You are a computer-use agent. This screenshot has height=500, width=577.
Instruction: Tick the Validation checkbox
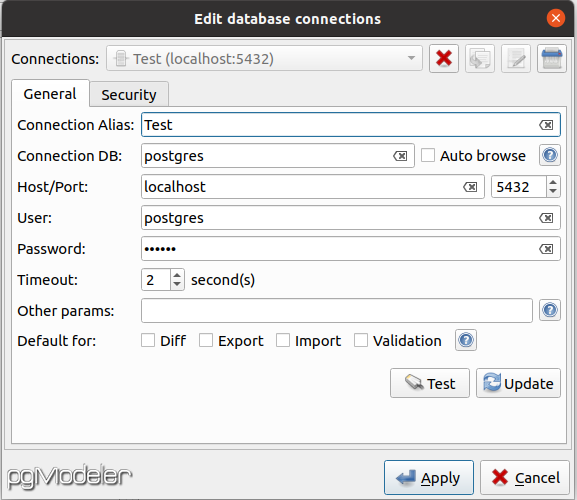(361, 340)
